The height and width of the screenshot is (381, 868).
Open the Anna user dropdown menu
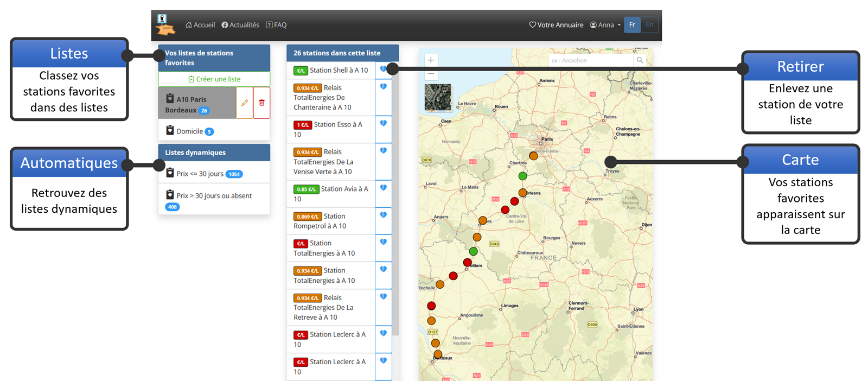[x=605, y=25]
